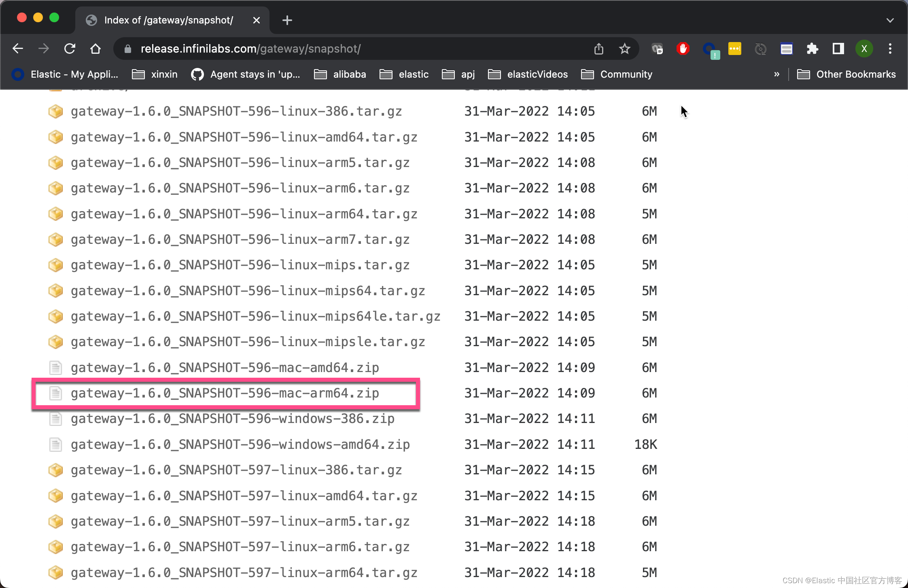Open the Extensions puzzle piece menu
Screen dimensions: 908x588
pyautogui.click(x=812, y=49)
